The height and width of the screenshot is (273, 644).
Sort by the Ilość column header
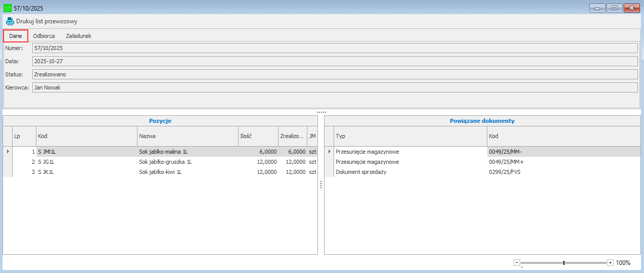[x=258, y=136]
